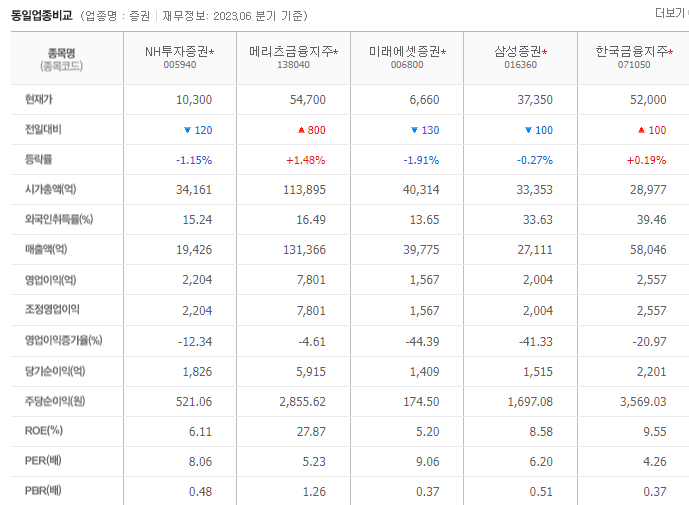
Task: Click net income value 1,826
Action: click(197, 372)
